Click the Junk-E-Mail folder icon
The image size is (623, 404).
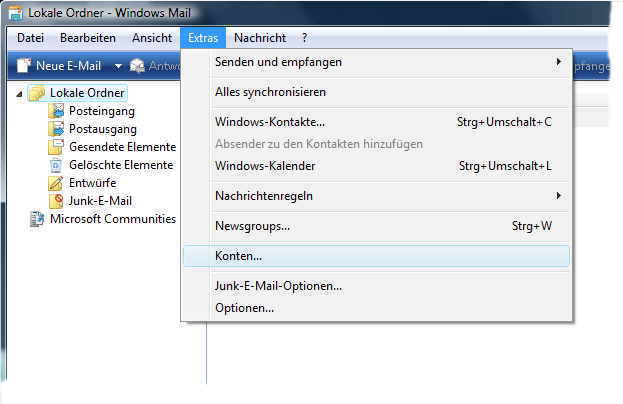click(x=56, y=201)
